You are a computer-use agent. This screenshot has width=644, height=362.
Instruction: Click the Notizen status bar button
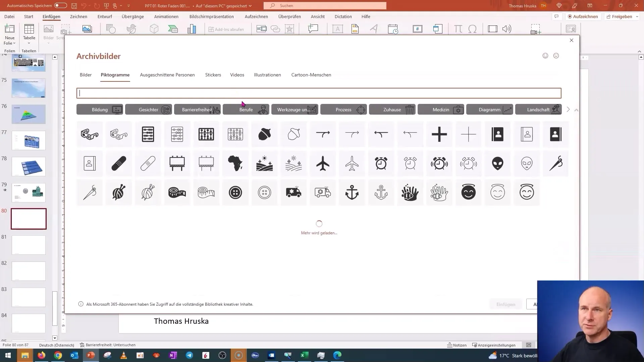tap(457, 345)
